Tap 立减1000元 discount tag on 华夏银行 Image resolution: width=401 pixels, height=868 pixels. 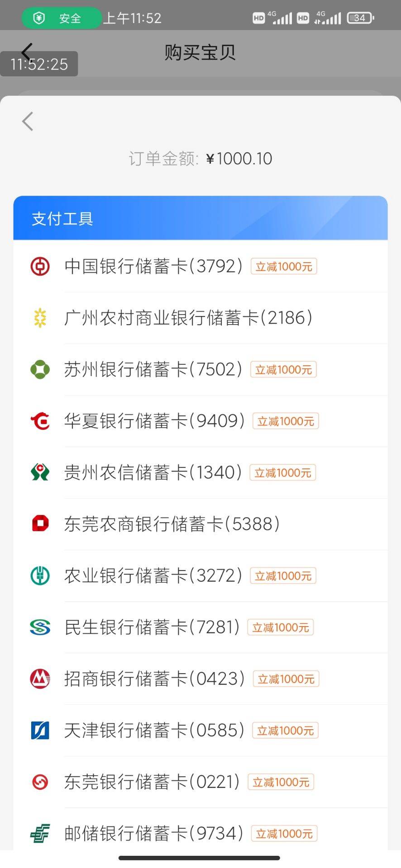pos(286,421)
